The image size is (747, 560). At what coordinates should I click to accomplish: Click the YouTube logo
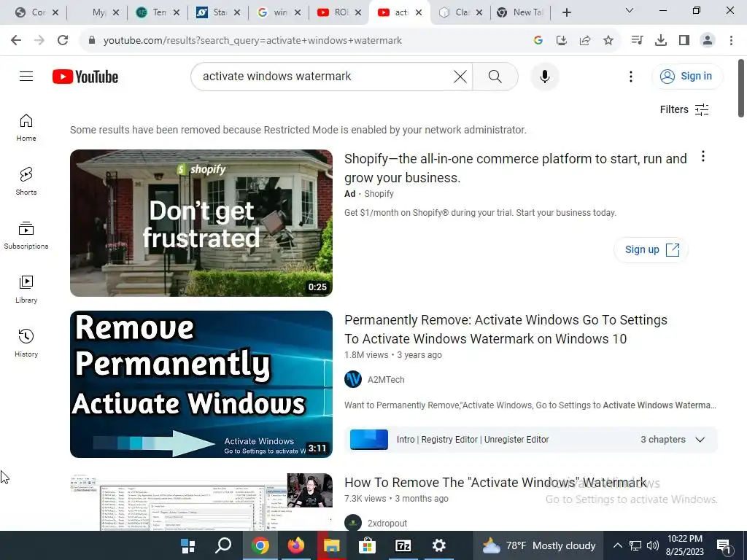[x=85, y=77]
